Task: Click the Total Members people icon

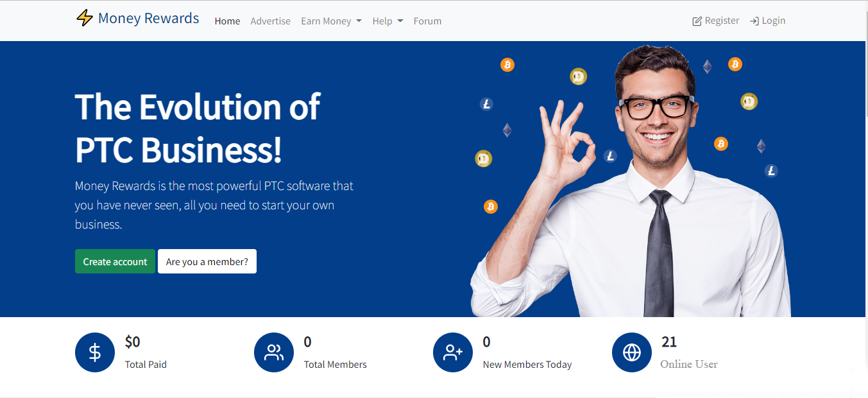Action: tap(273, 352)
